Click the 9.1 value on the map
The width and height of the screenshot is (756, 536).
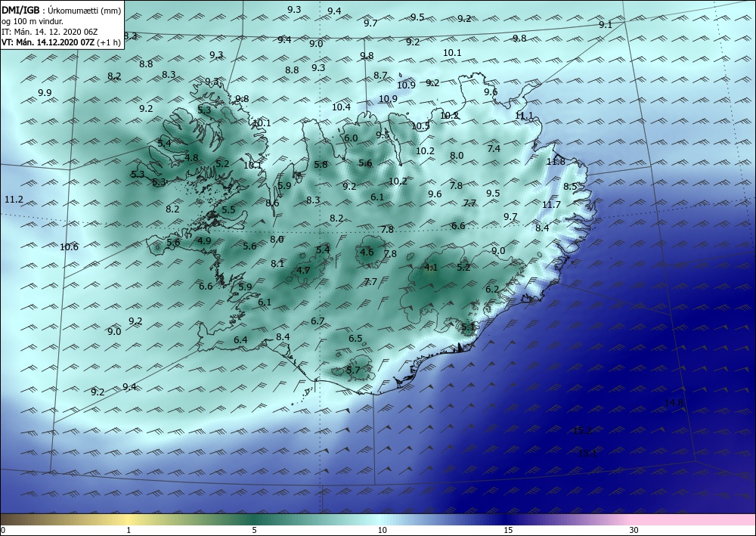click(x=605, y=25)
